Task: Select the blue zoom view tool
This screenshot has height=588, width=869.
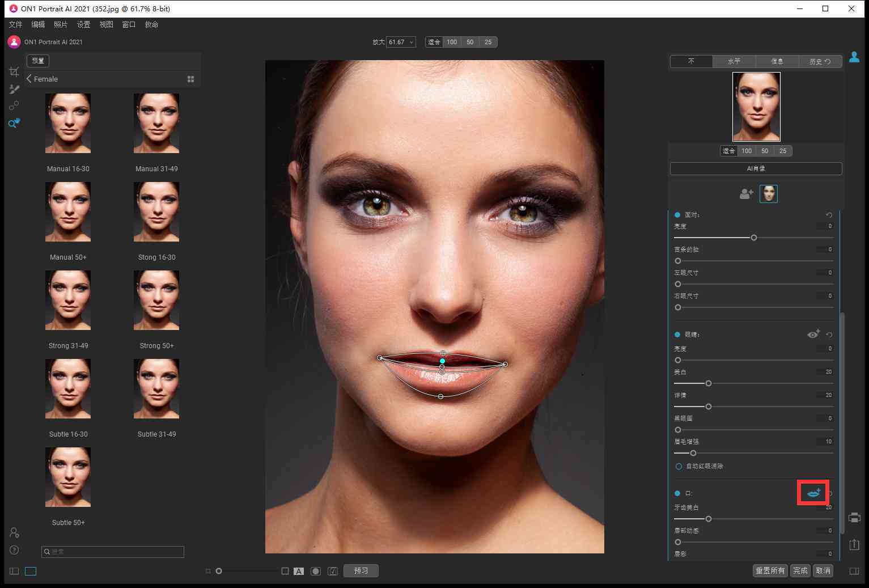Action: pos(14,122)
